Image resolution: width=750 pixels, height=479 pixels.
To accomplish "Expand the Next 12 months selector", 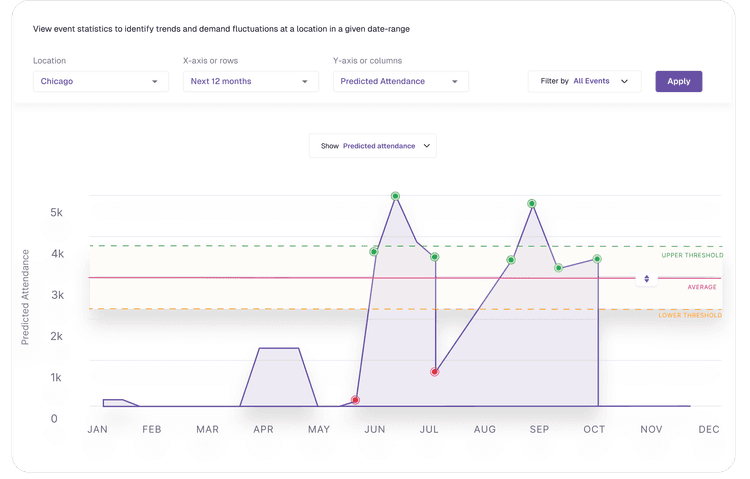I will pyautogui.click(x=251, y=81).
